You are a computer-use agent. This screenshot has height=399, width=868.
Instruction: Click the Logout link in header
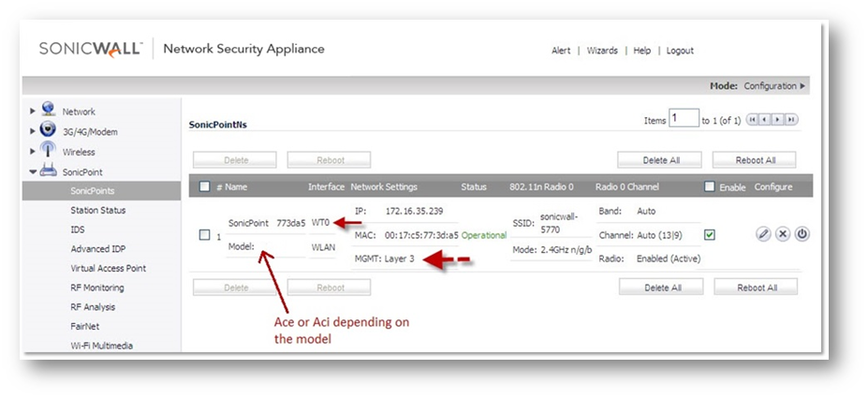pos(680,51)
